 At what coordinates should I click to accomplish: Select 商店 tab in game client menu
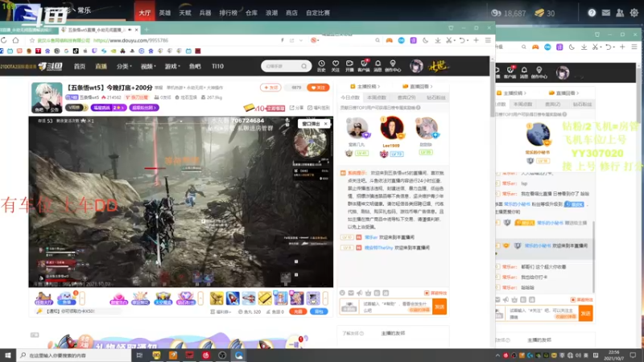(x=291, y=13)
